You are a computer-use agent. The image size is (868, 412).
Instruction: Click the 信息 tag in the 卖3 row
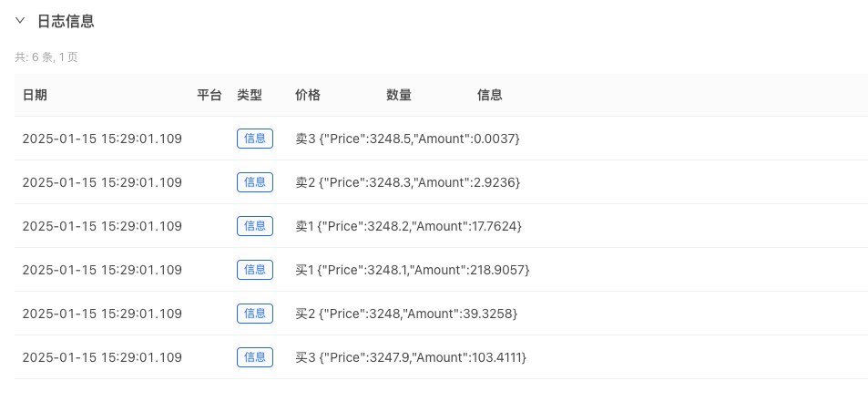click(x=255, y=139)
